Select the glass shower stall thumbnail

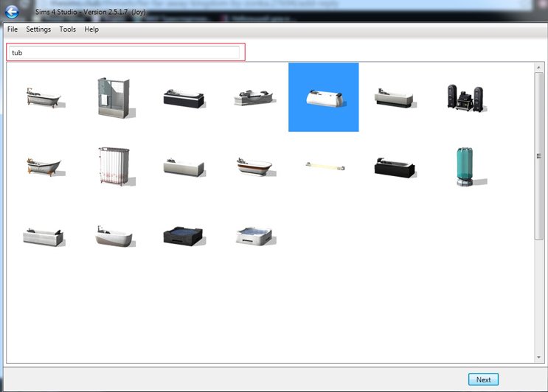coord(112,97)
